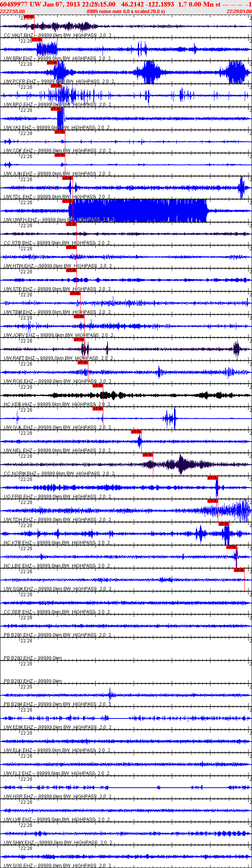Click station label UW.EDM.EHZ

18,727
